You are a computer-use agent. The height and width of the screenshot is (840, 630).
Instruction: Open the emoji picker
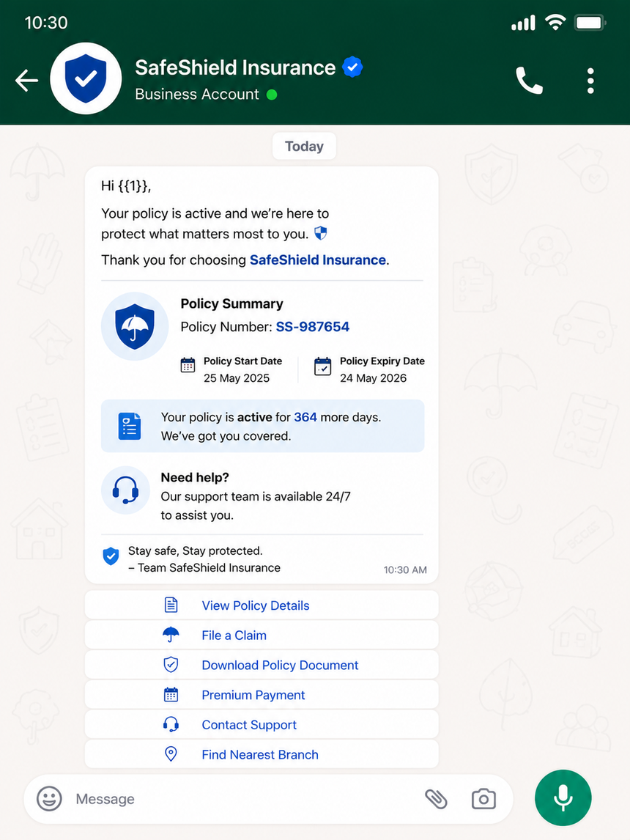pos(49,799)
